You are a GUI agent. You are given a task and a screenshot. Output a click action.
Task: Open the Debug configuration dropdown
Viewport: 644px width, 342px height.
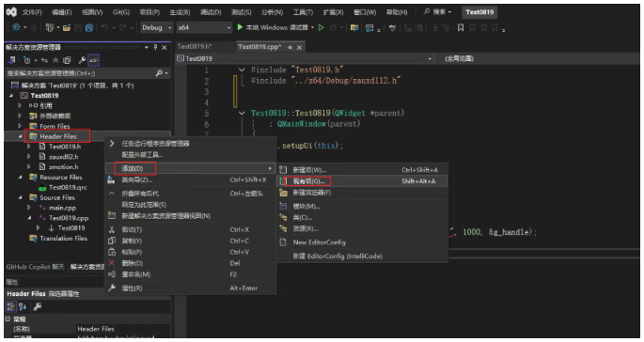pyautogui.click(x=156, y=27)
